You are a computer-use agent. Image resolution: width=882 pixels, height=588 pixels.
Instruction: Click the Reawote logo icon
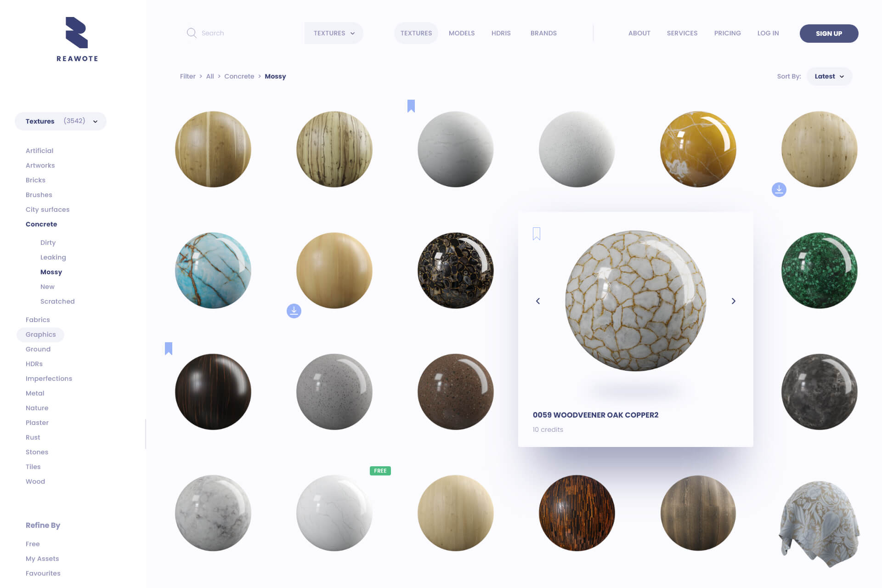[x=77, y=33]
